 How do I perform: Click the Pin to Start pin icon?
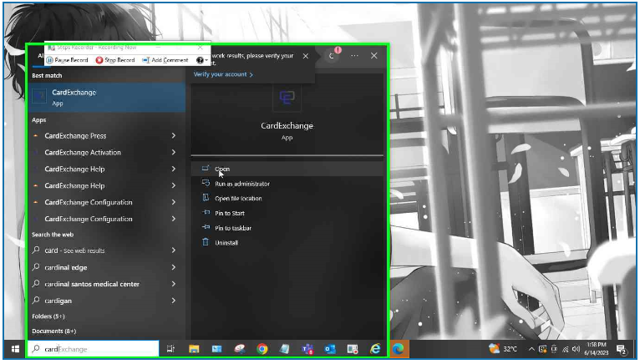206,213
